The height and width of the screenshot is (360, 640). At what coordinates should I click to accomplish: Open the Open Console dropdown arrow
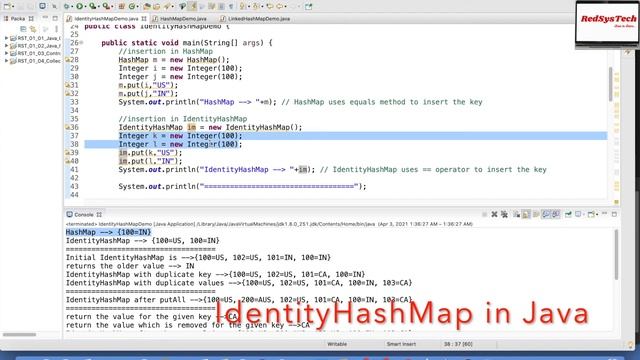pyautogui.click(x=597, y=215)
